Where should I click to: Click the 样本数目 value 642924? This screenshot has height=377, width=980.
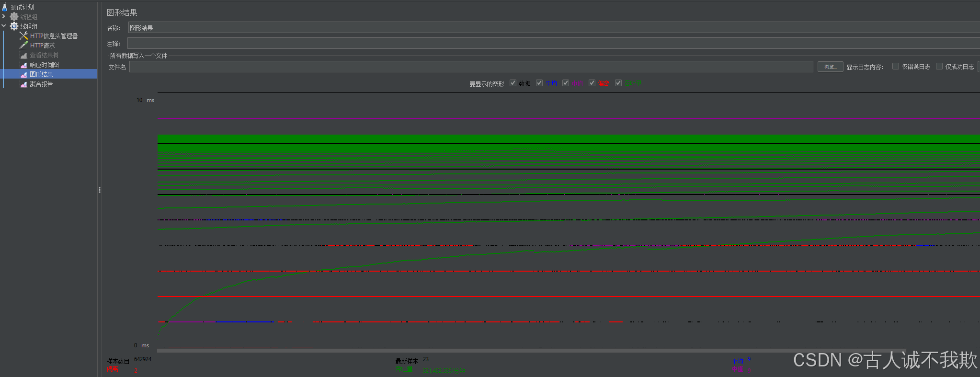click(143, 359)
